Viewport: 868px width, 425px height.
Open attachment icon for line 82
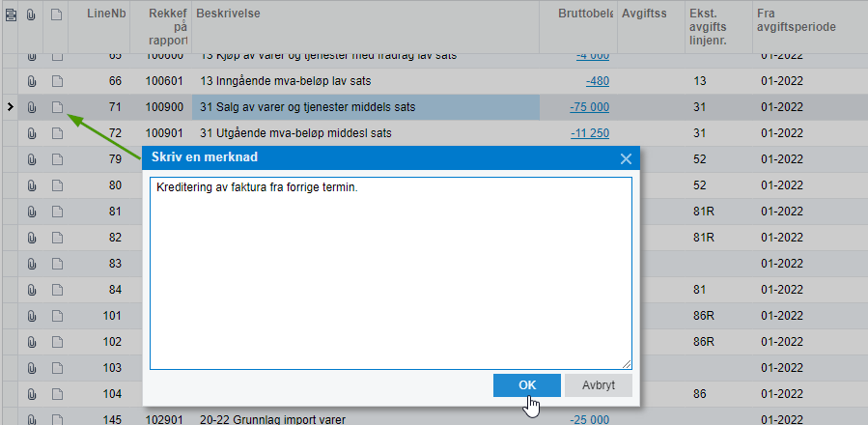tap(32, 238)
